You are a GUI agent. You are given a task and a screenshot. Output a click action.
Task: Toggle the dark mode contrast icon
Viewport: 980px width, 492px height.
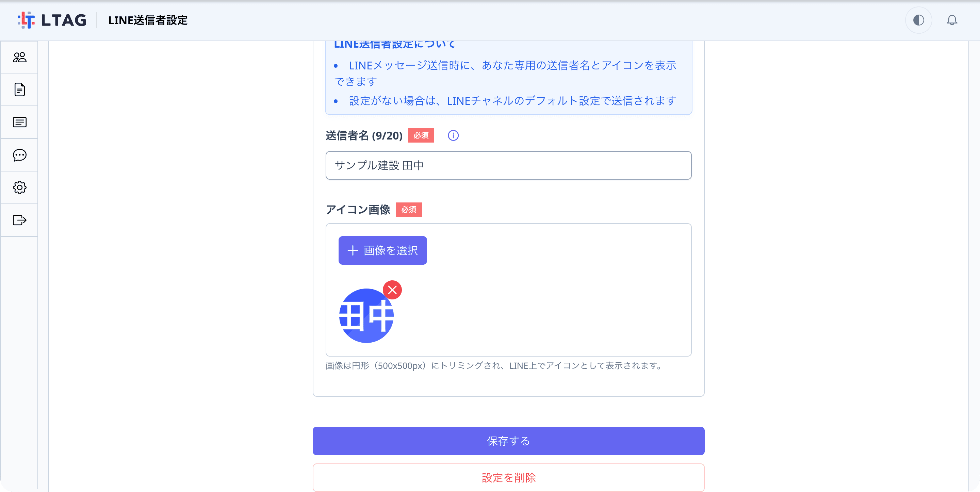[x=918, y=20]
